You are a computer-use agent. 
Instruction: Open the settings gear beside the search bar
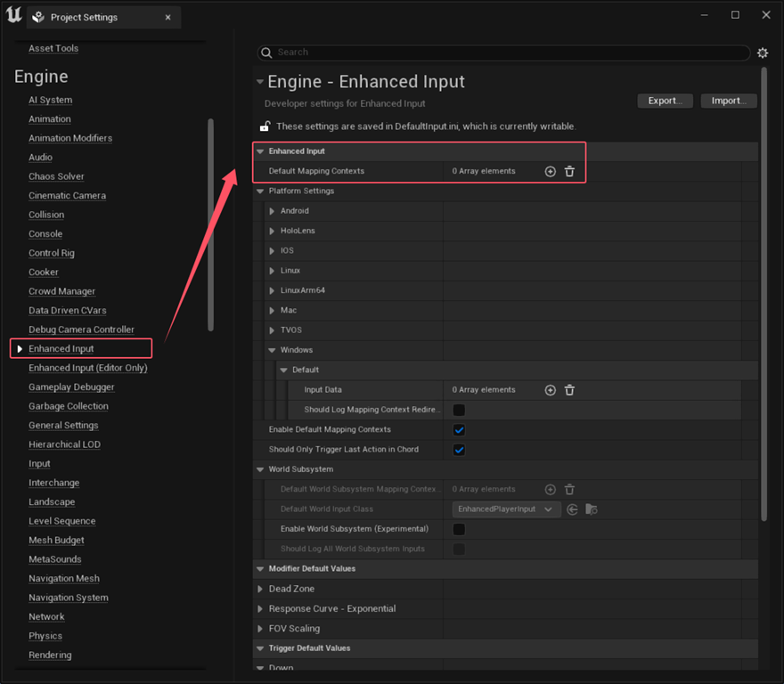pyautogui.click(x=762, y=53)
